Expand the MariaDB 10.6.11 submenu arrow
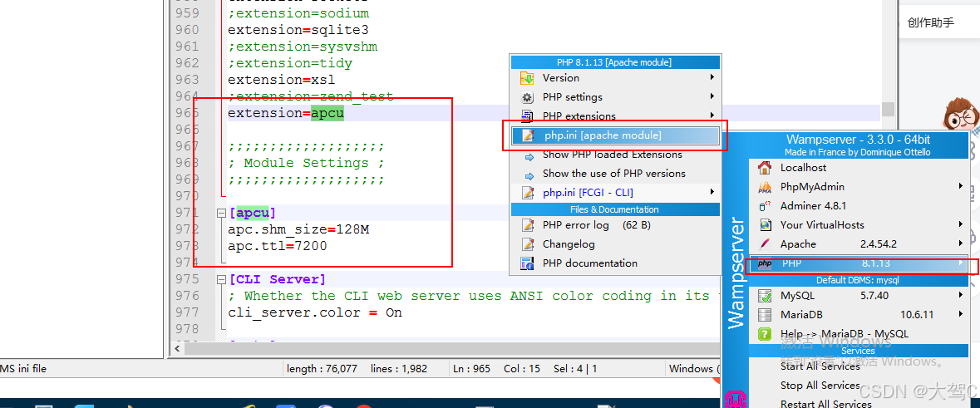The width and height of the screenshot is (980, 408). pos(962,314)
